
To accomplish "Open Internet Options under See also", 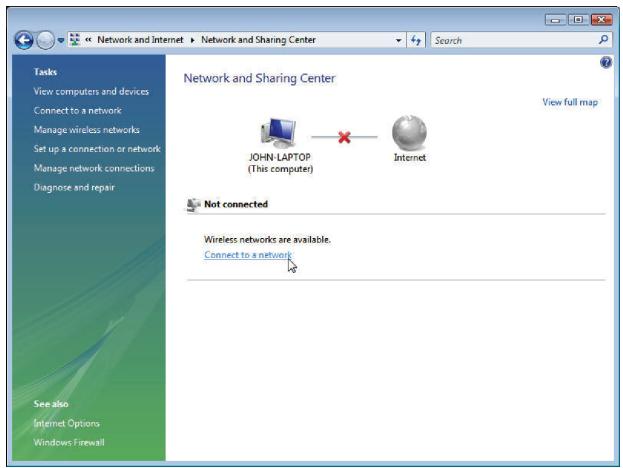I will (x=66, y=423).
